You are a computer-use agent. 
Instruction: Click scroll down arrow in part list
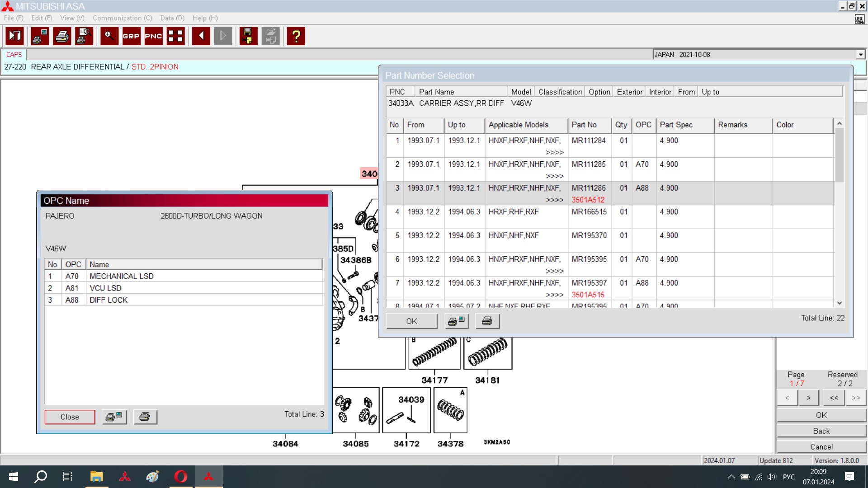840,303
